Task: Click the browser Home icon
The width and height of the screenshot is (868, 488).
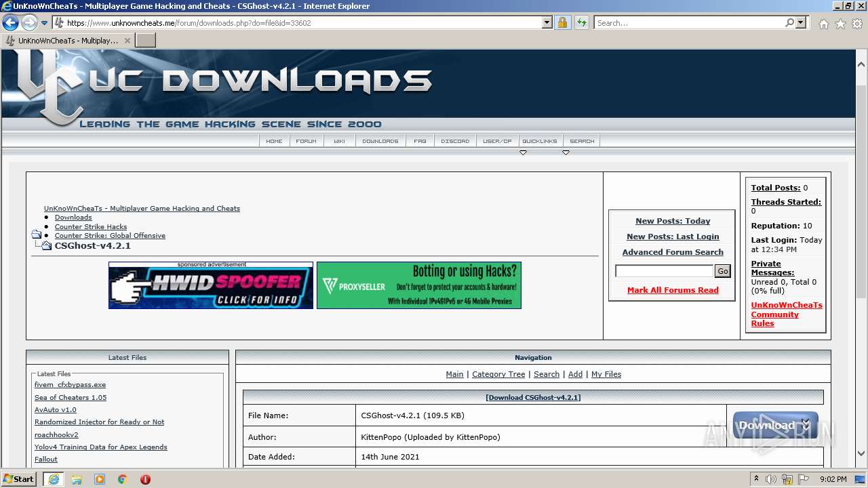Action: click(x=823, y=24)
